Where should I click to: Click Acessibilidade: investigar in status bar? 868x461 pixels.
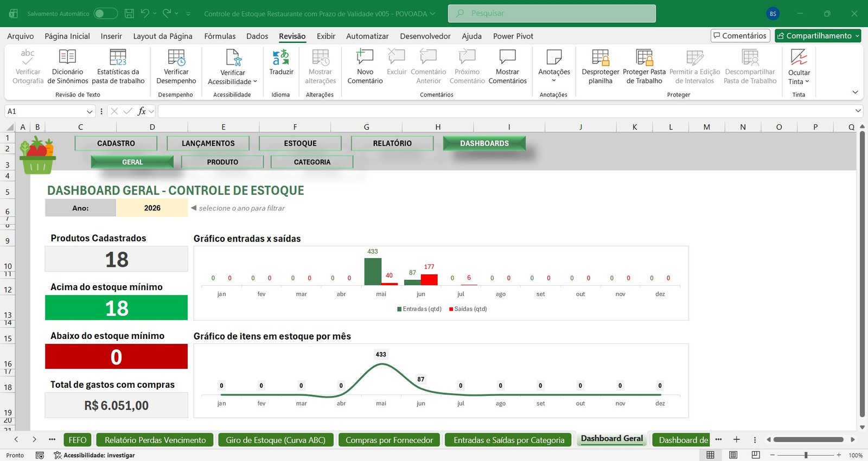click(x=94, y=455)
